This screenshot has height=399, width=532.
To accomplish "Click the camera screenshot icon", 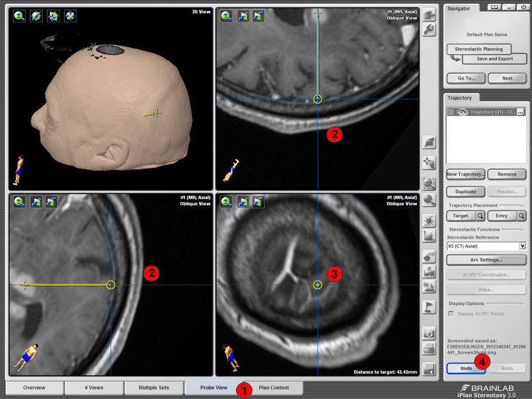I will pyautogui.click(x=430, y=333).
